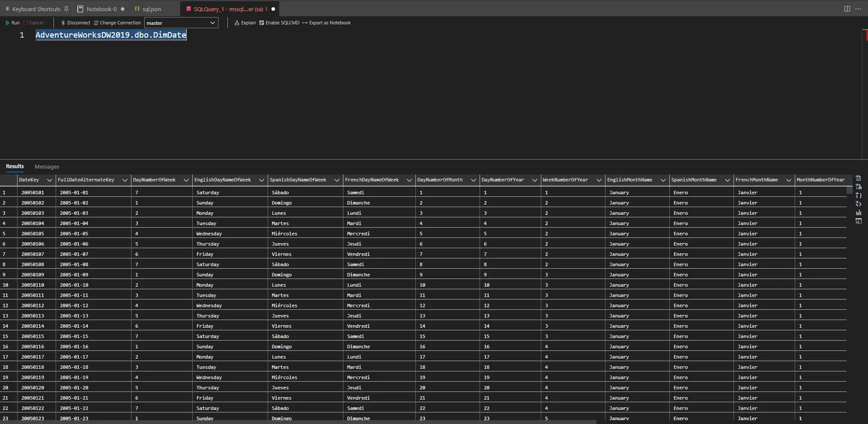Select row number 12 header

coord(9,305)
